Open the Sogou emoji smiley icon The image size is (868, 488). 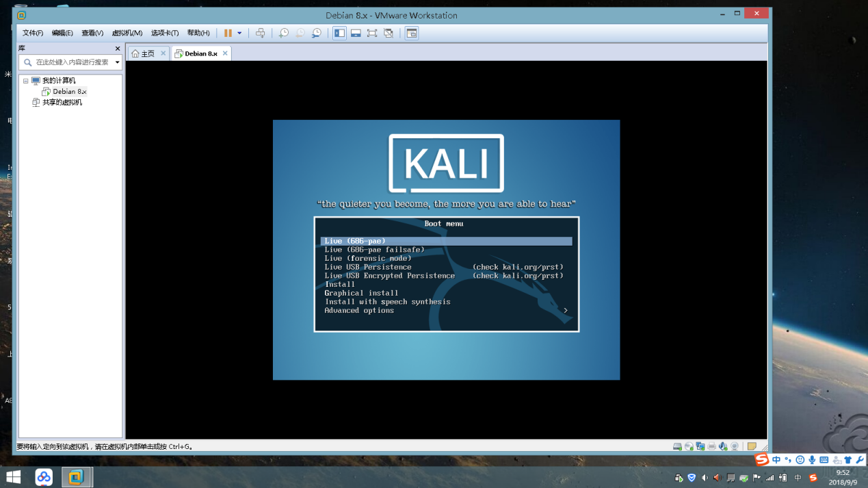pyautogui.click(x=800, y=460)
